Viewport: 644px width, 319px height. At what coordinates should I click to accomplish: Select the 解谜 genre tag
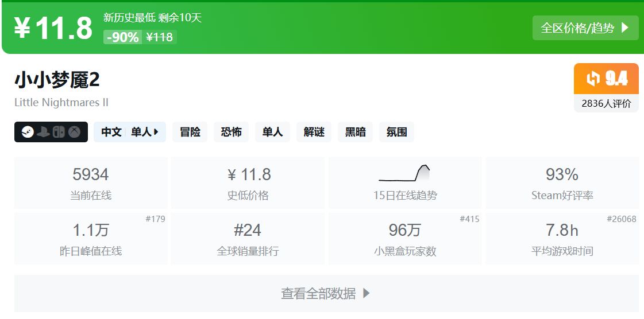click(x=314, y=132)
